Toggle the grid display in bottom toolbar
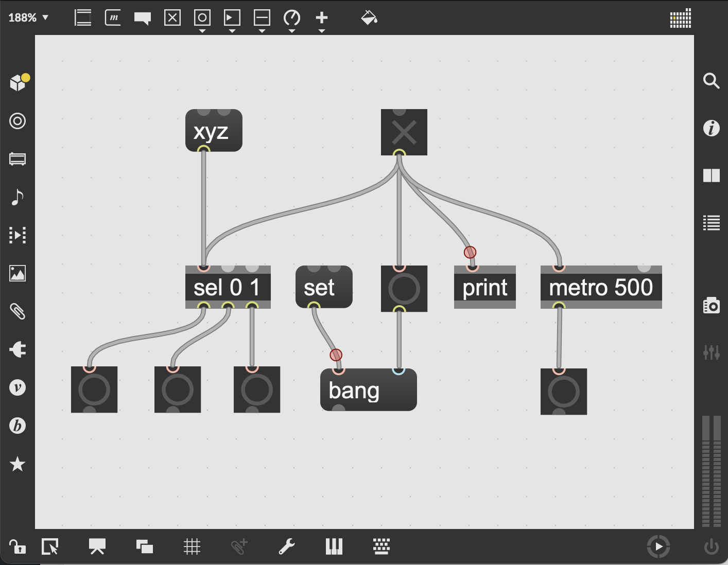 pos(192,546)
